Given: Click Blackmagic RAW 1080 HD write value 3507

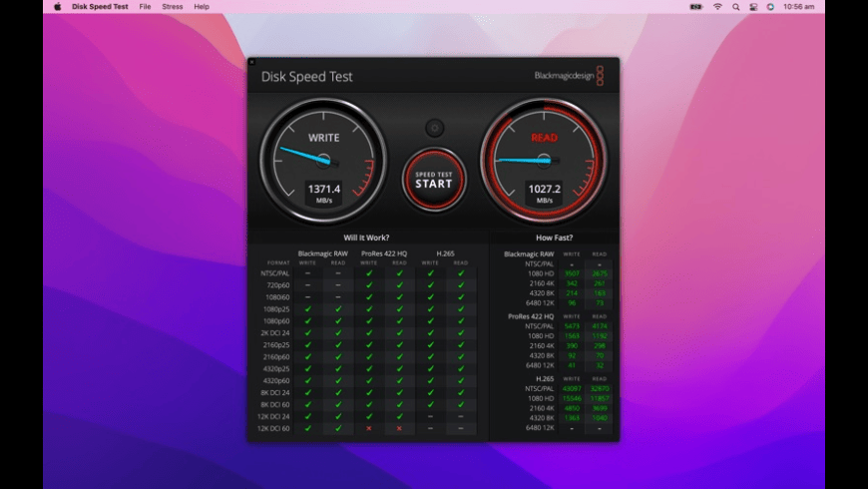Looking at the screenshot, I should [572, 273].
